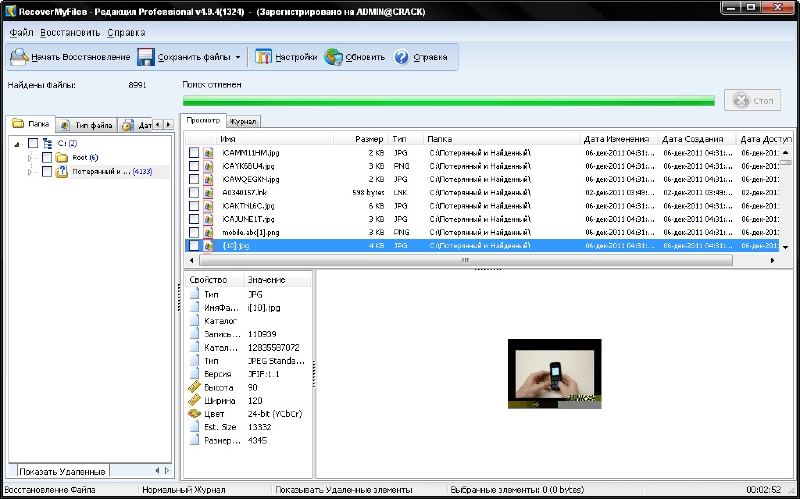Click the Start Recovery printer icon
800x499 pixels.
coord(20,57)
